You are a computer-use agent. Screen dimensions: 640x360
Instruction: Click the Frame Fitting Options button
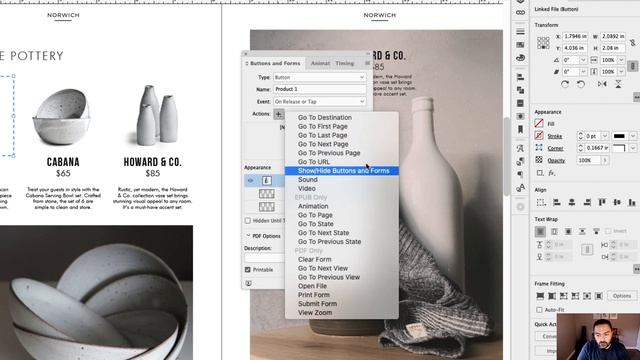(622, 296)
